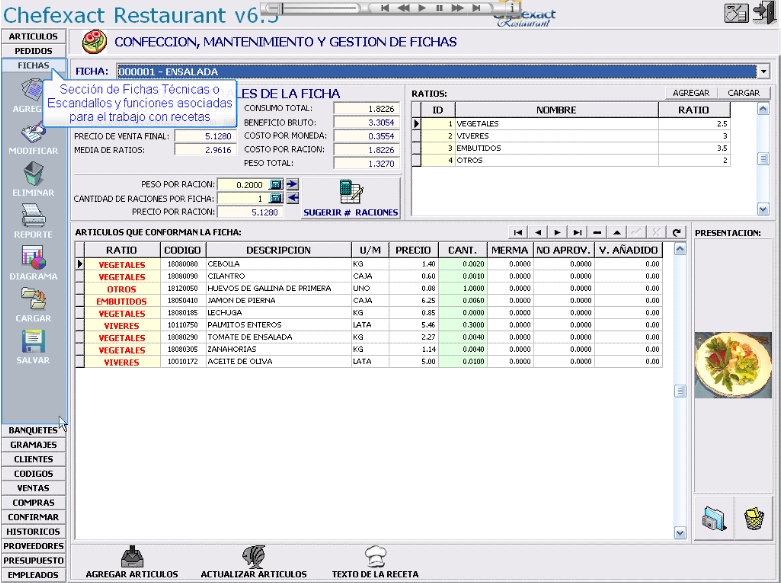Select the VIVERES row in Ratios table
The height and width of the screenshot is (583, 781).
pos(571,136)
